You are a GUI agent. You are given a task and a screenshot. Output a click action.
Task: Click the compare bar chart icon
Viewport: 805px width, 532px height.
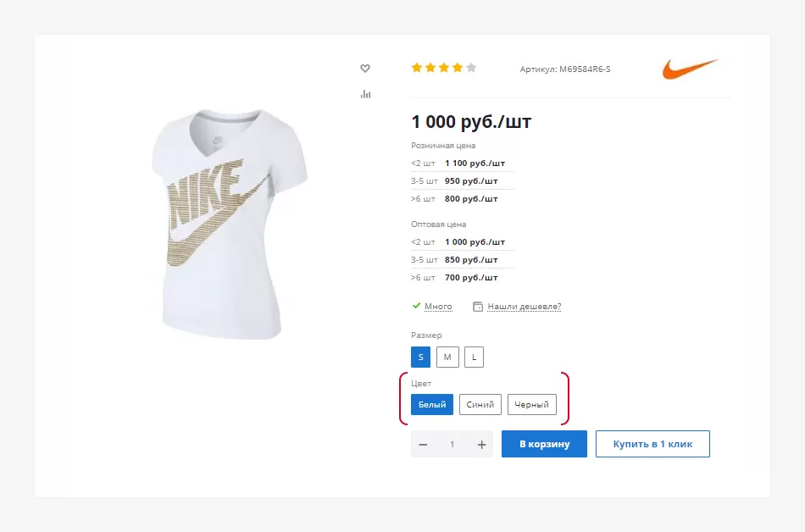point(365,94)
